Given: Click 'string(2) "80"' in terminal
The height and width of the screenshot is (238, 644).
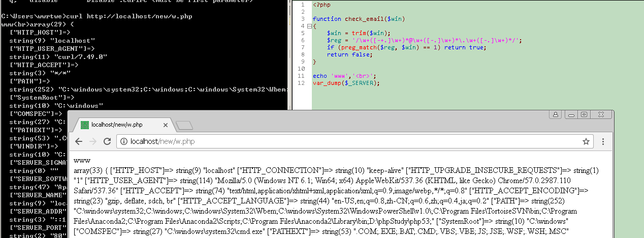Looking at the screenshot, I should (x=38, y=235).
